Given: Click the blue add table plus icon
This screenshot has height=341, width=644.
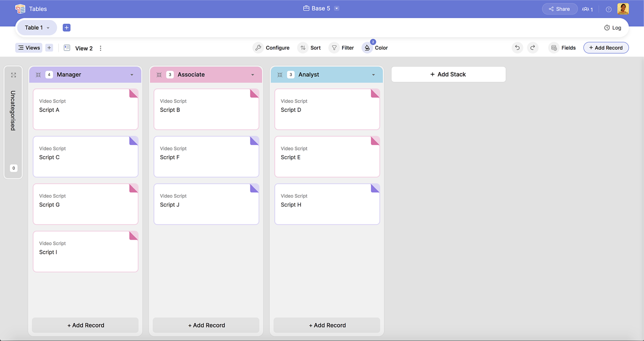Looking at the screenshot, I should click(x=67, y=27).
